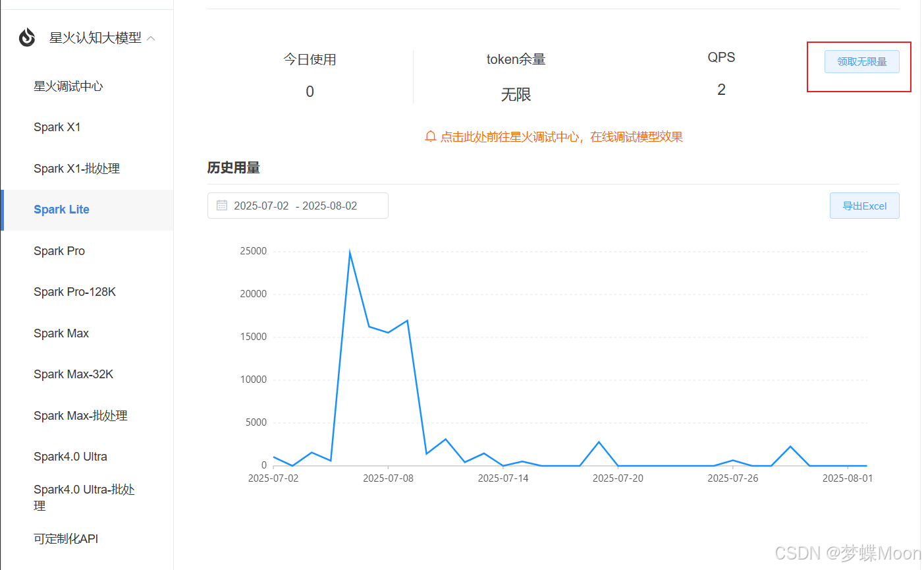Export usage with 导出Excel button

(865, 206)
